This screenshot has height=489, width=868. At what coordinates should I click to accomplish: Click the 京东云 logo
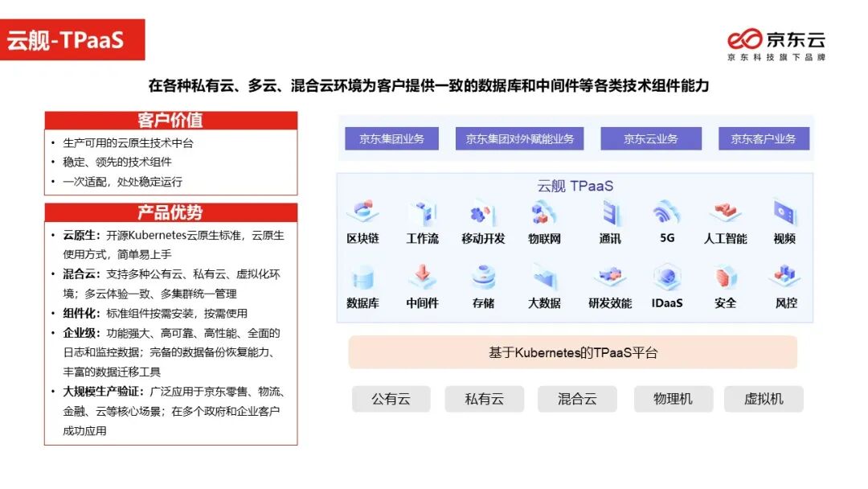tap(776, 44)
